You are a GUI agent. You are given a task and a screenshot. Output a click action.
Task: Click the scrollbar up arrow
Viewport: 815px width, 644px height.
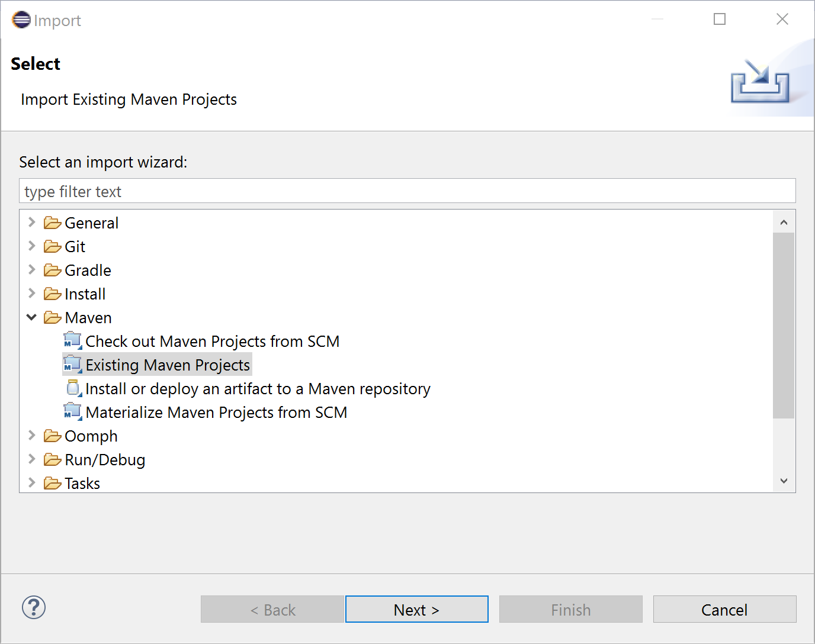tap(784, 223)
